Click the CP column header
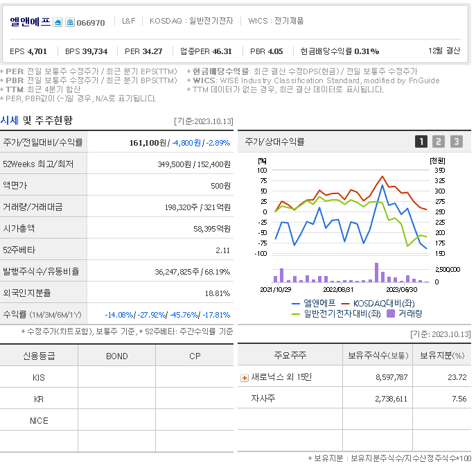The image size is (476, 466). click(x=195, y=356)
